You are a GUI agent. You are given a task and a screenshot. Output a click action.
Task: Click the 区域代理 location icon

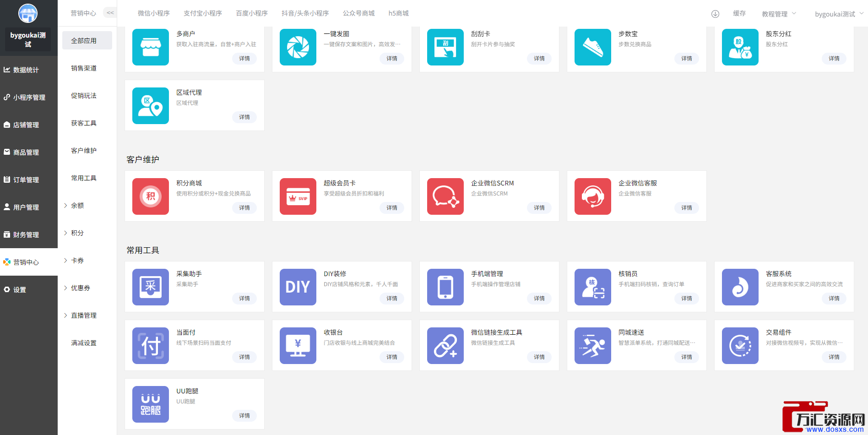coord(150,106)
